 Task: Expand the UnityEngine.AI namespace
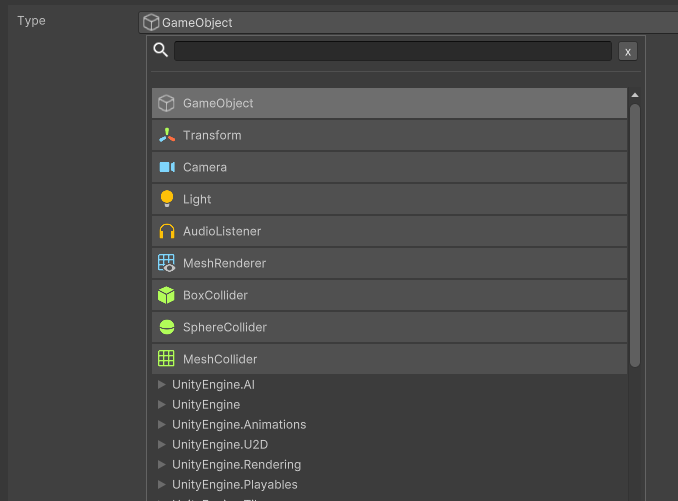pos(162,384)
